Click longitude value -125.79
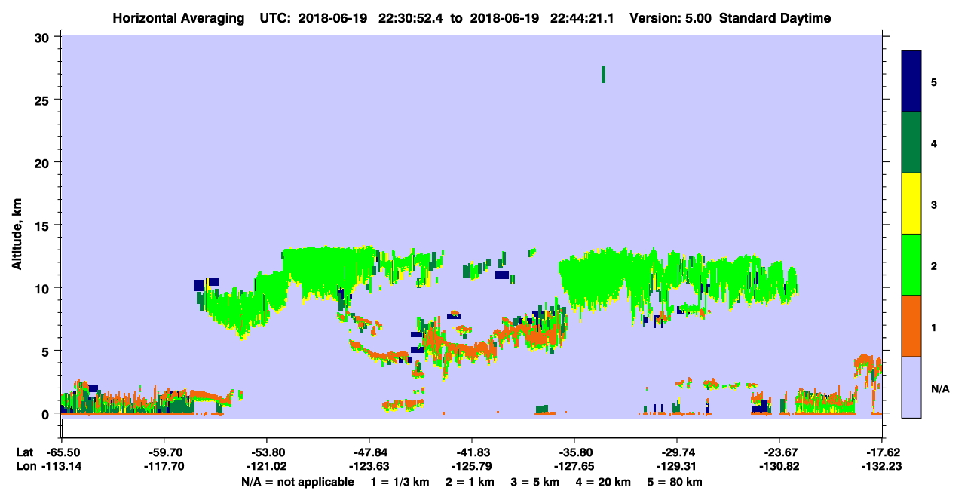980x503 pixels. (x=471, y=466)
